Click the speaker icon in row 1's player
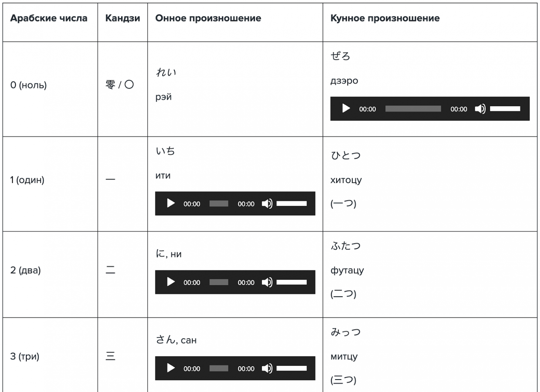540x392 pixels. click(268, 204)
